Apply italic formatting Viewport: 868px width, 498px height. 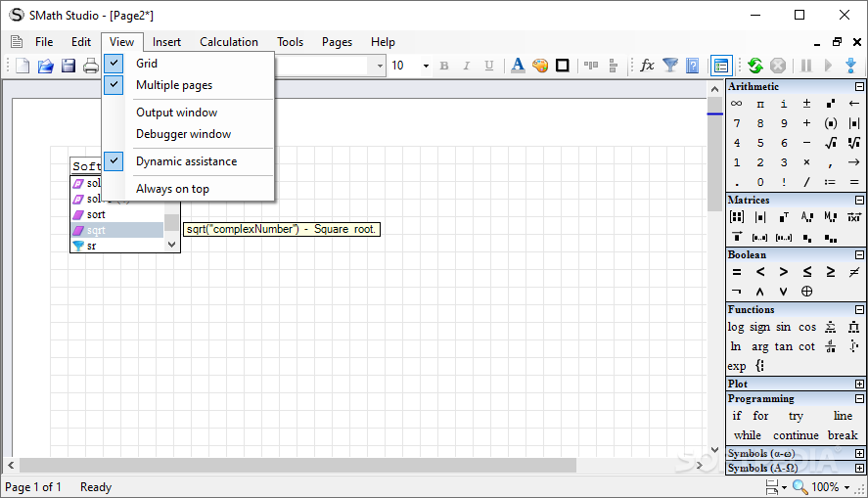click(x=467, y=66)
